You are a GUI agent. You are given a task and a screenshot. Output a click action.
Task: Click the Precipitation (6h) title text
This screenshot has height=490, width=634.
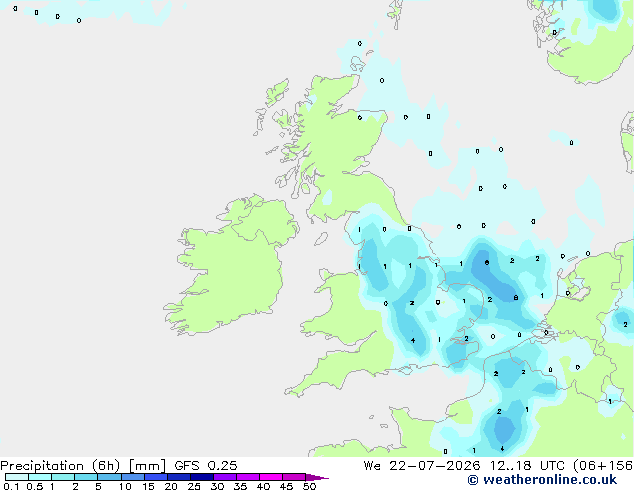60,466
